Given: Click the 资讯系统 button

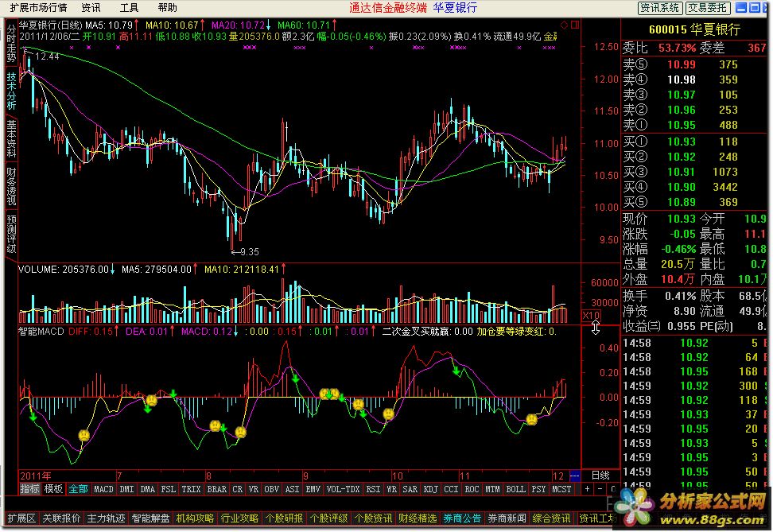Looking at the screenshot, I should [659, 8].
